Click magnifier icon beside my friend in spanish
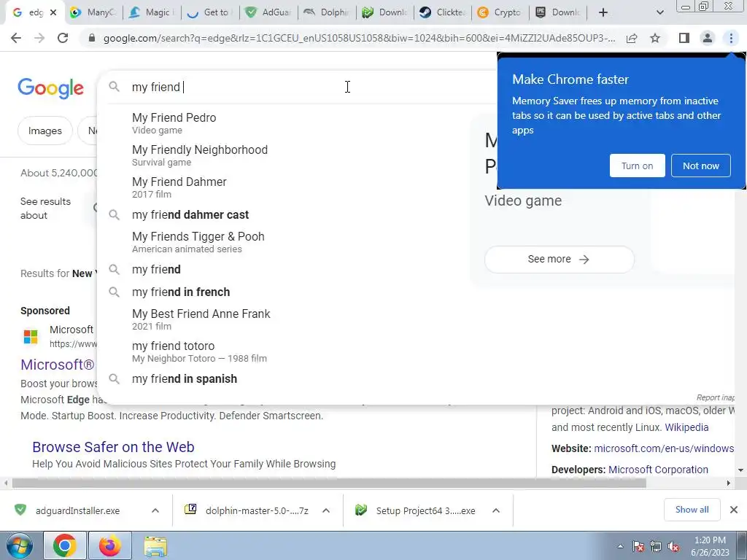 point(114,379)
